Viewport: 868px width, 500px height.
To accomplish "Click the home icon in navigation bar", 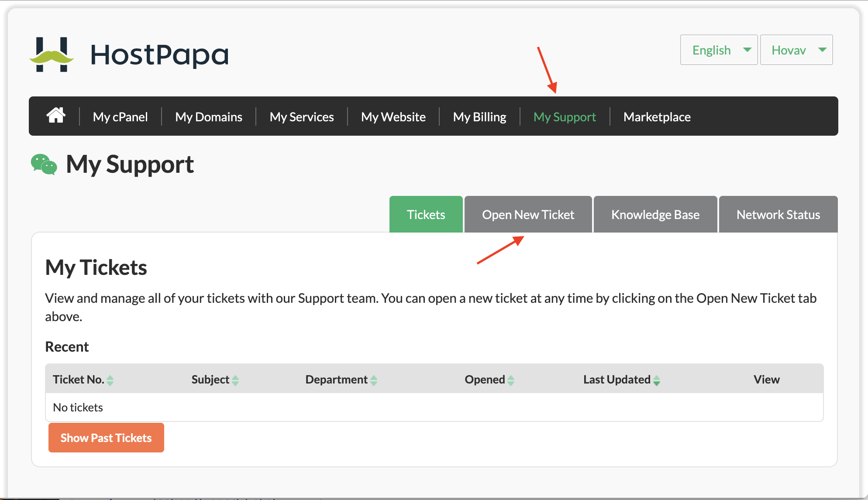I will coord(56,116).
